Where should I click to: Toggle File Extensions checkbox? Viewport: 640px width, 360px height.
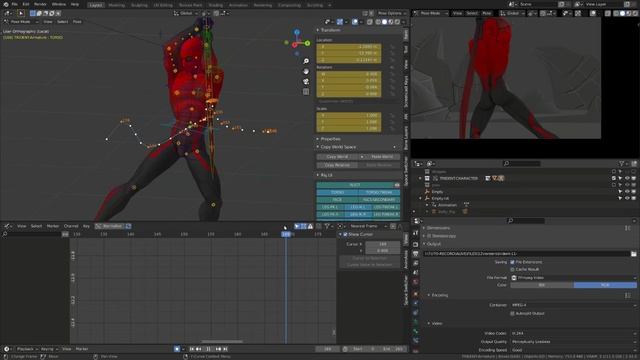513,262
